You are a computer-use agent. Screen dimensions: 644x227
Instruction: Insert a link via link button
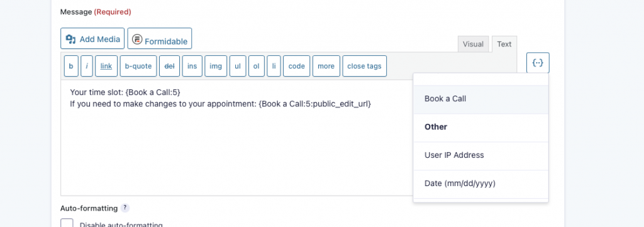point(106,66)
